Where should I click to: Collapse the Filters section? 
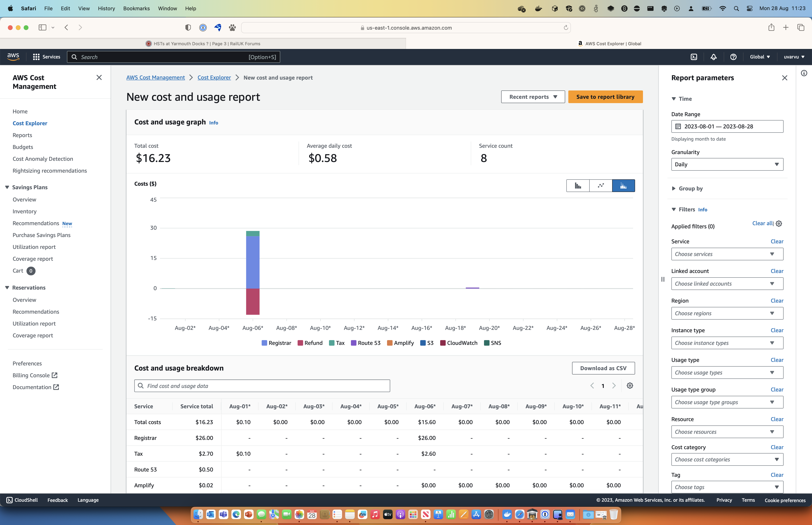[683, 210]
